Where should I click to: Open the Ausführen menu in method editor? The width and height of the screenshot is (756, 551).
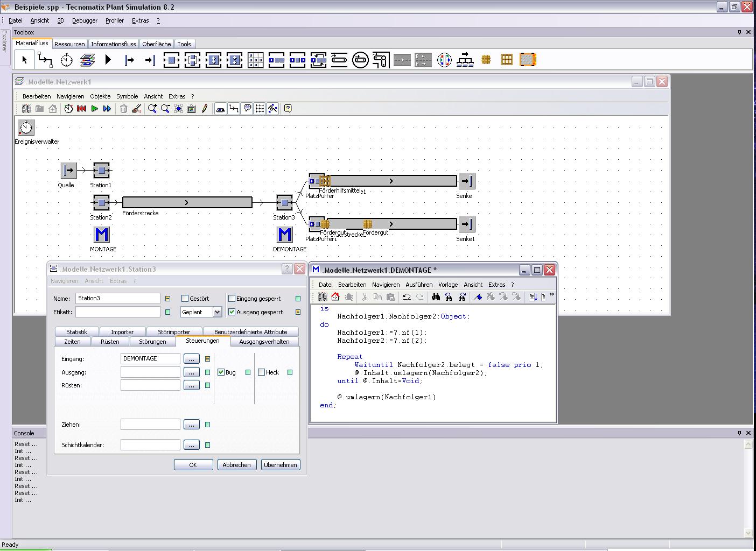coord(419,285)
